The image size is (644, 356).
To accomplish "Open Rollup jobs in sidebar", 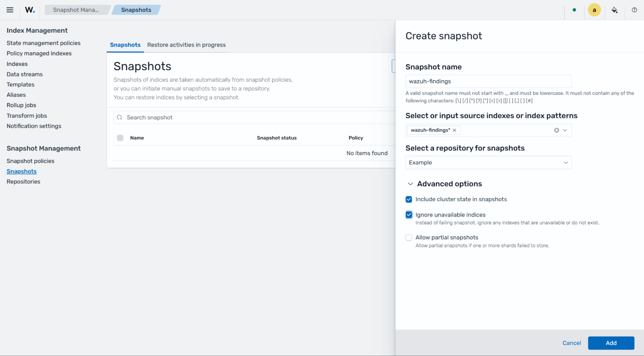I will (x=21, y=105).
